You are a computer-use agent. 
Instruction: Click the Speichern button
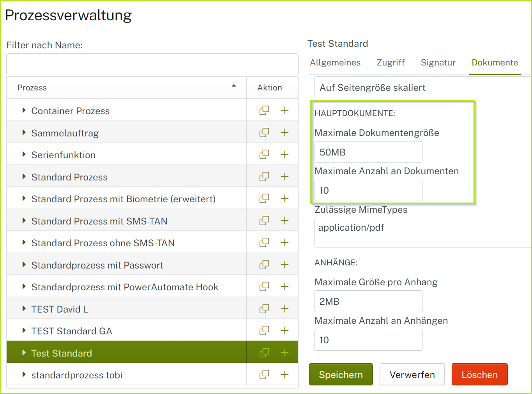(341, 374)
